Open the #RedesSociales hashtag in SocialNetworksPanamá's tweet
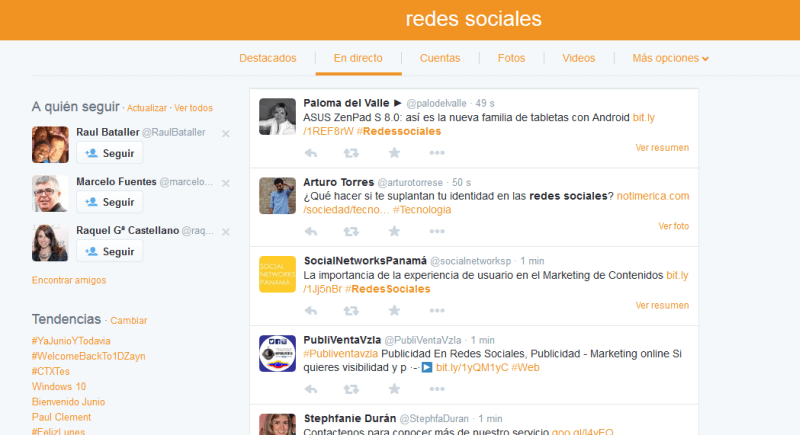 (x=388, y=289)
